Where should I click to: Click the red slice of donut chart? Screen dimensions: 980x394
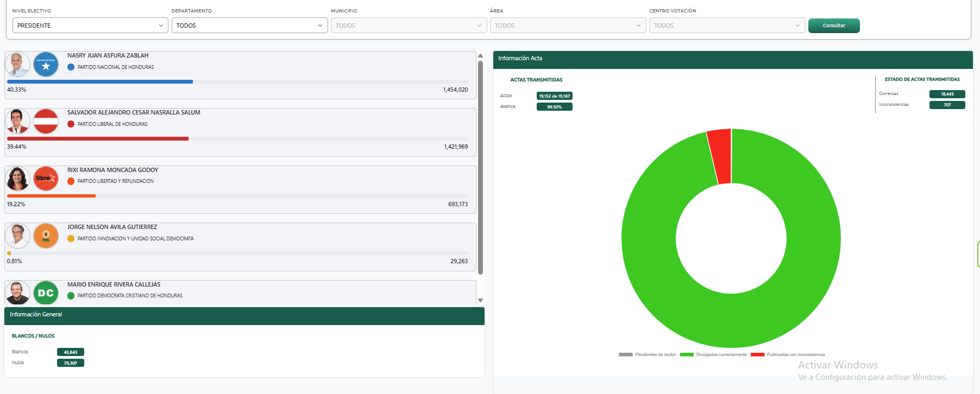pyautogui.click(x=720, y=156)
